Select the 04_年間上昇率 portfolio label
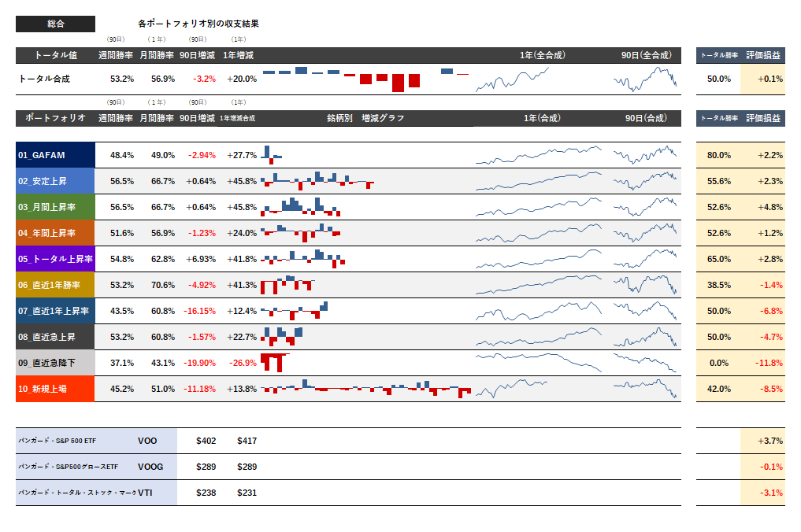The height and width of the screenshot is (532, 801). [x=55, y=233]
